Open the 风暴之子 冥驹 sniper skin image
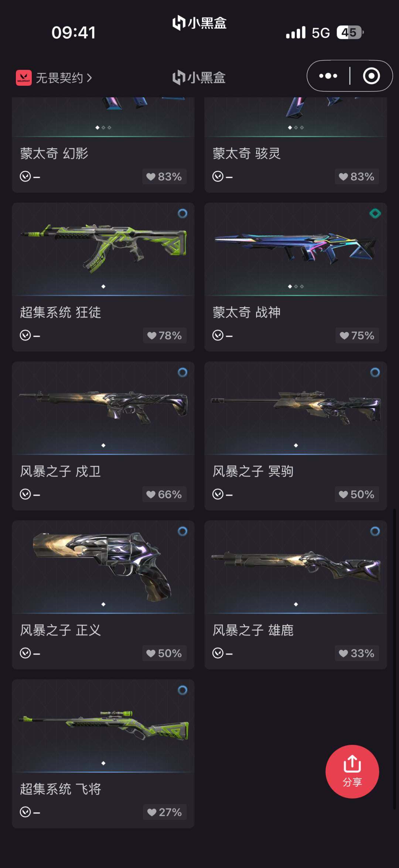Image resolution: width=399 pixels, height=868 pixels. 296,408
